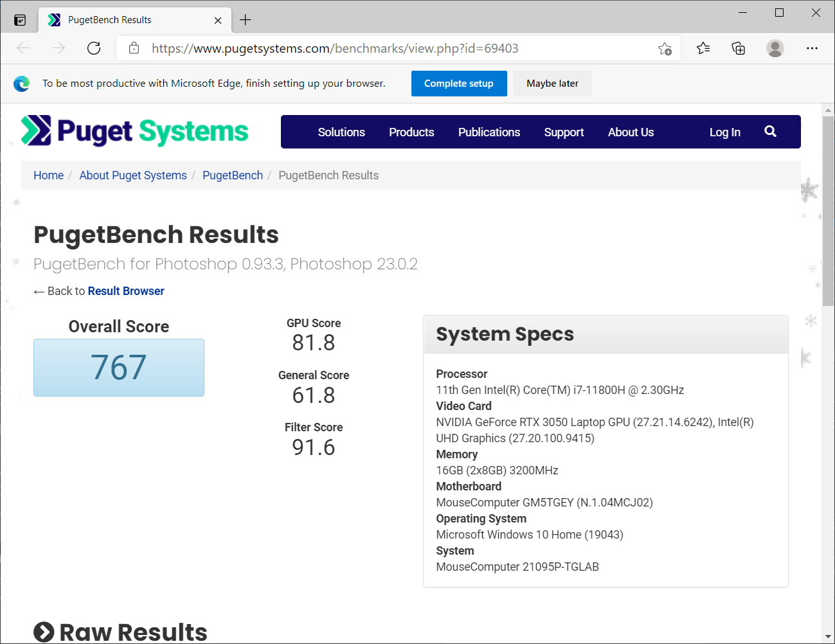
Task: Click the 16GB (2x8GB) 3200MHz text
Action: click(497, 470)
